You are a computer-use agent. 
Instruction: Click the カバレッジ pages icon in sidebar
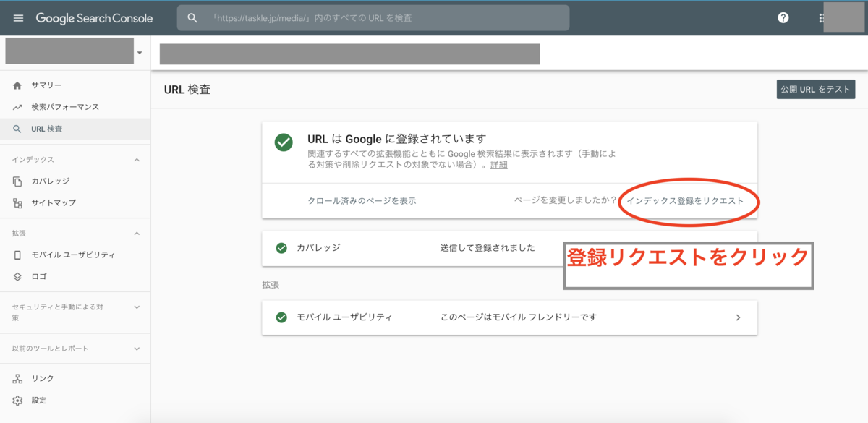17,181
